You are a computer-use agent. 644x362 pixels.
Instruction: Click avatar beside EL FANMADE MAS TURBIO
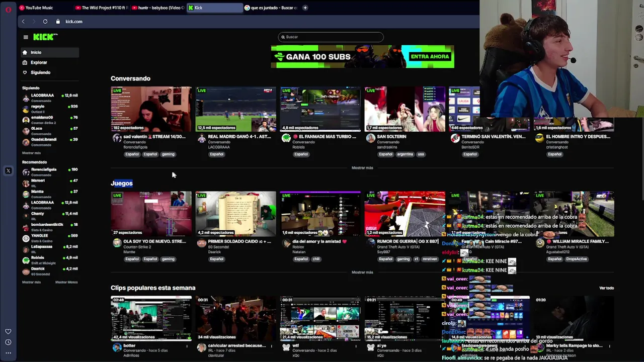pyautogui.click(x=286, y=139)
